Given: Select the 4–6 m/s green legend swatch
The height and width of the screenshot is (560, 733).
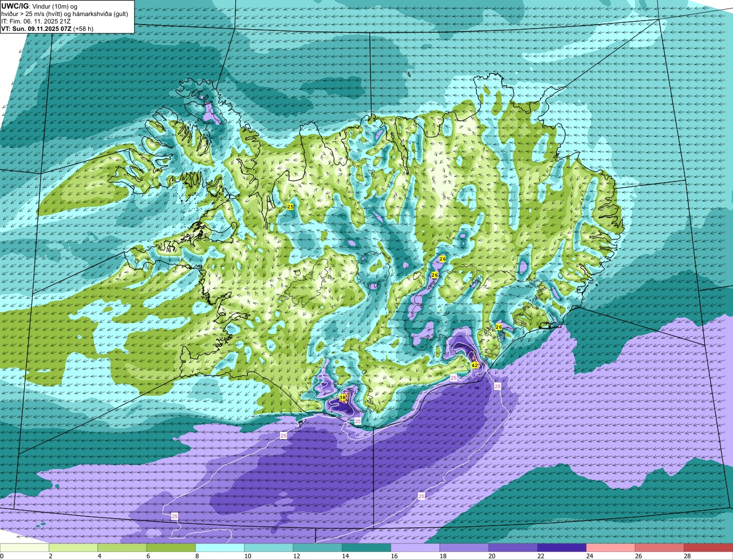Looking at the screenshot, I should pos(122,548).
